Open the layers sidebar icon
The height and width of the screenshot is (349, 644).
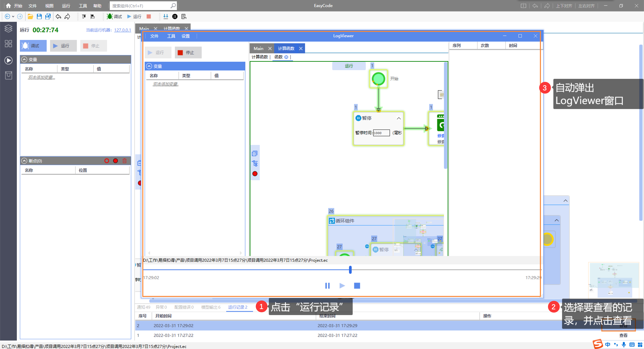[9, 29]
